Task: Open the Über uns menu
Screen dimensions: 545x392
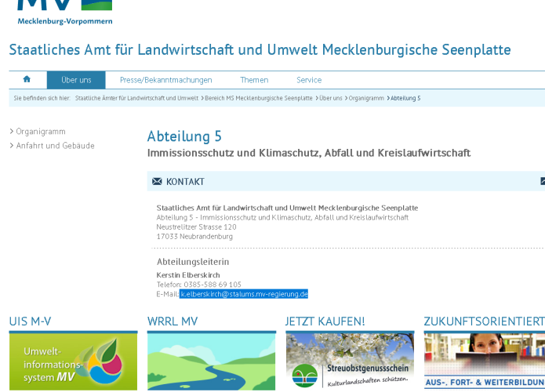Action: coord(76,80)
